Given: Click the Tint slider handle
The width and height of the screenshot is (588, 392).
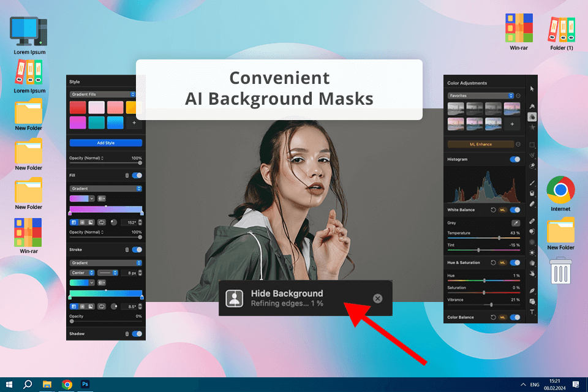Looking at the screenshot, I should pyautogui.click(x=478, y=250).
